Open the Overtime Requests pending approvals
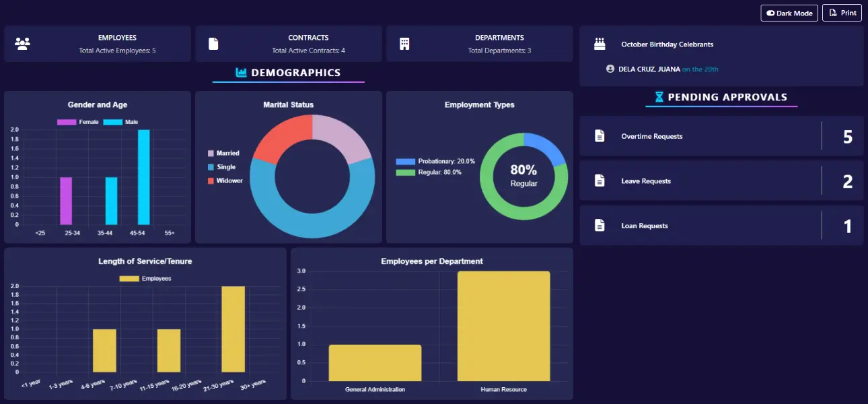 (x=721, y=136)
